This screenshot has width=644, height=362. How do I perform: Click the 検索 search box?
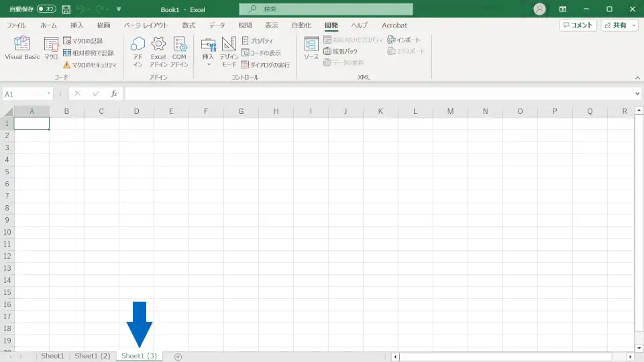[x=326, y=9]
